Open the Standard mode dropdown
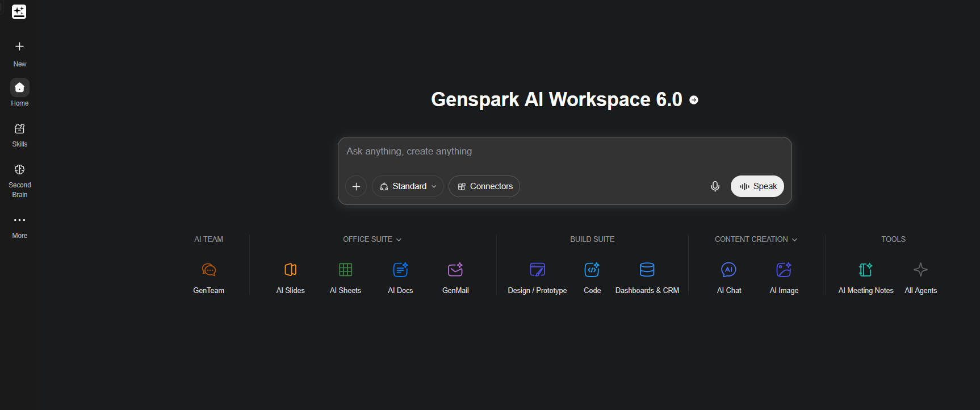This screenshot has height=410, width=980. coord(408,186)
